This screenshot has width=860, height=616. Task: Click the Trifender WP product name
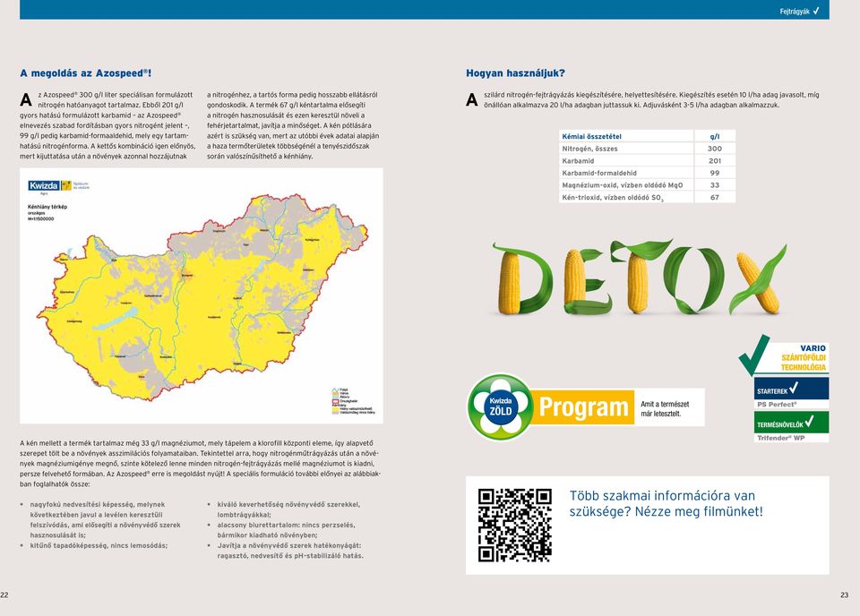coord(780,438)
